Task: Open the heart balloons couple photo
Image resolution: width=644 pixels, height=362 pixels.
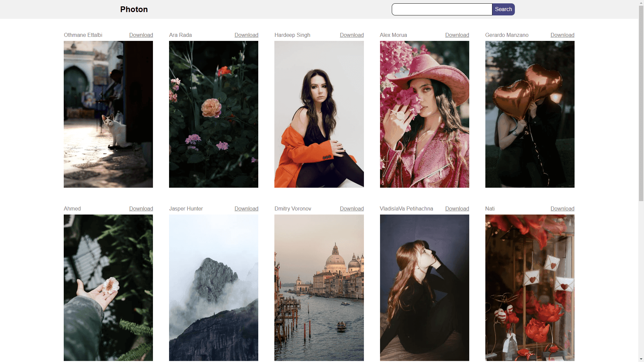Action: pyautogui.click(x=530, y=114)
